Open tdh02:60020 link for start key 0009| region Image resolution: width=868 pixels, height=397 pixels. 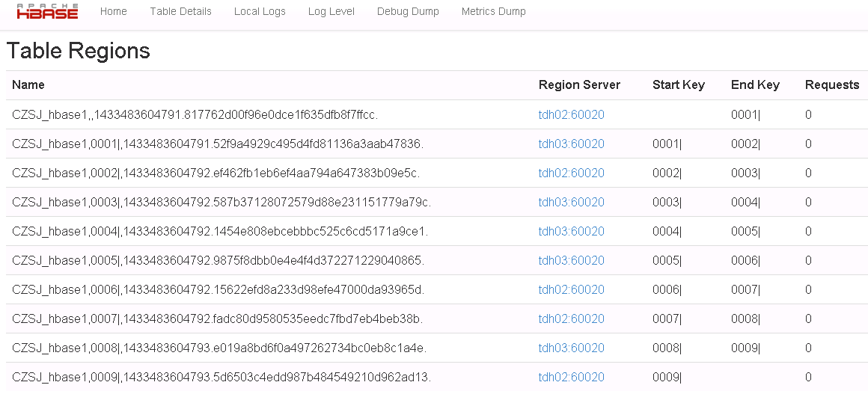[571, 377]
